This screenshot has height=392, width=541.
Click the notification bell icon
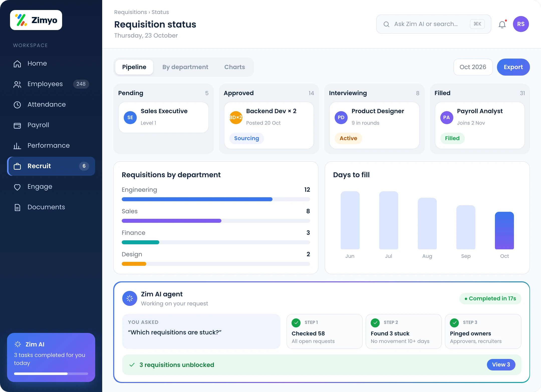coord(502,24)
